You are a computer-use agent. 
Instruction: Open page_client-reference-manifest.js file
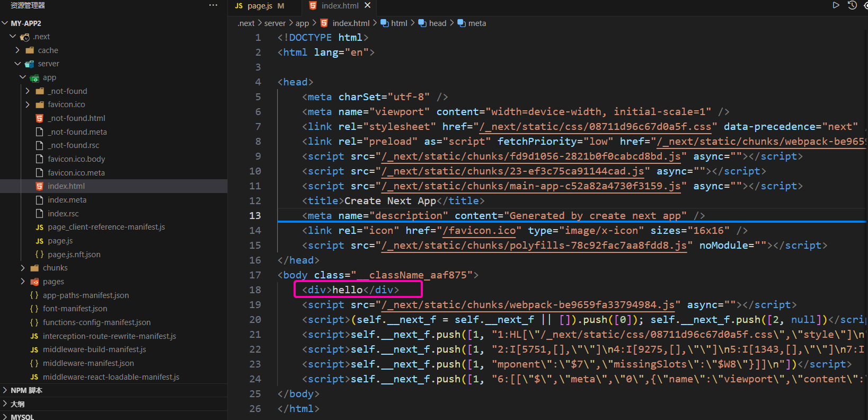click(106, 227)
